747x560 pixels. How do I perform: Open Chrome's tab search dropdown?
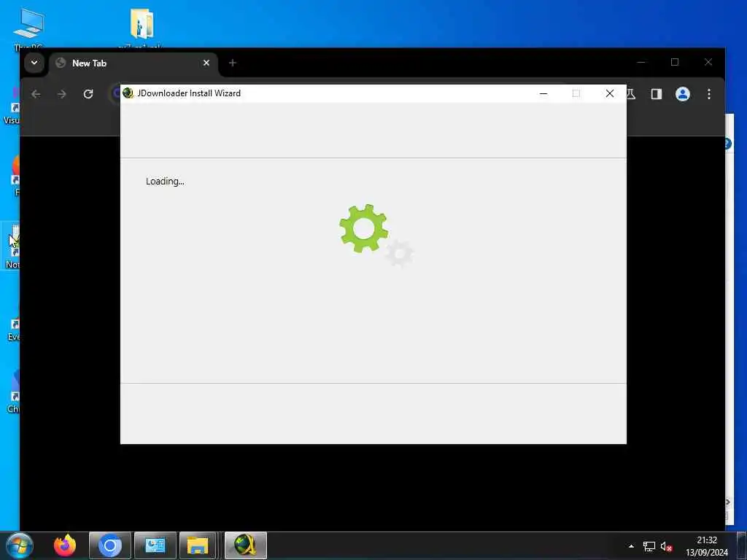pos(34,63)
